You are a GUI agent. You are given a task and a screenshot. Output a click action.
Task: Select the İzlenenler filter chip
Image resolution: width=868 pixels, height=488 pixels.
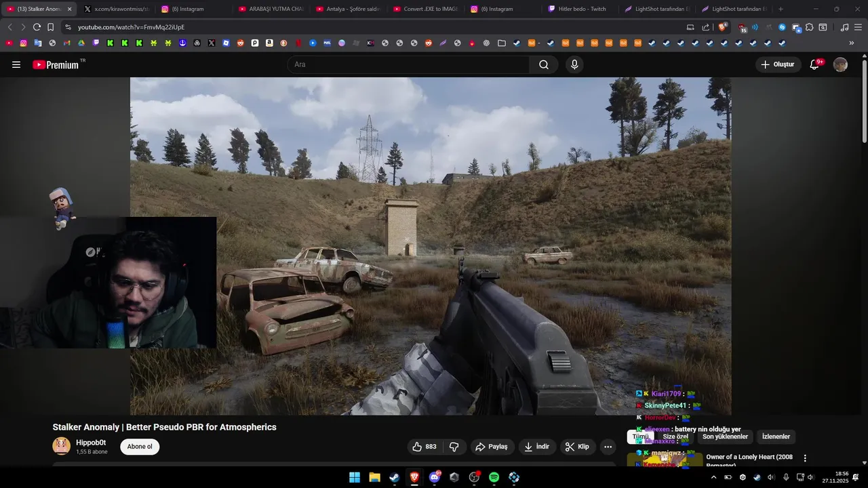click(x=776, y=436)
